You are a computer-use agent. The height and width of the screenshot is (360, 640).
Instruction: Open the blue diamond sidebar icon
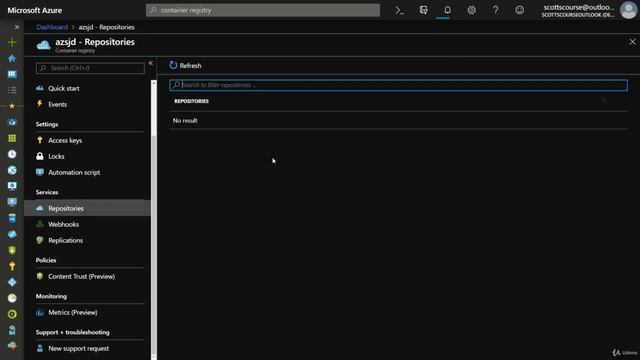point(12,282)
